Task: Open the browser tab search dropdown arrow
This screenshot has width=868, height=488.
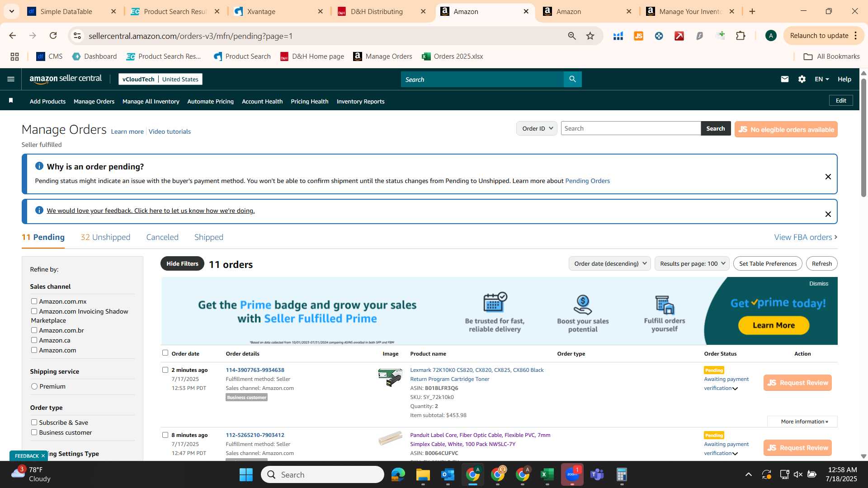Action: (11, 11)
